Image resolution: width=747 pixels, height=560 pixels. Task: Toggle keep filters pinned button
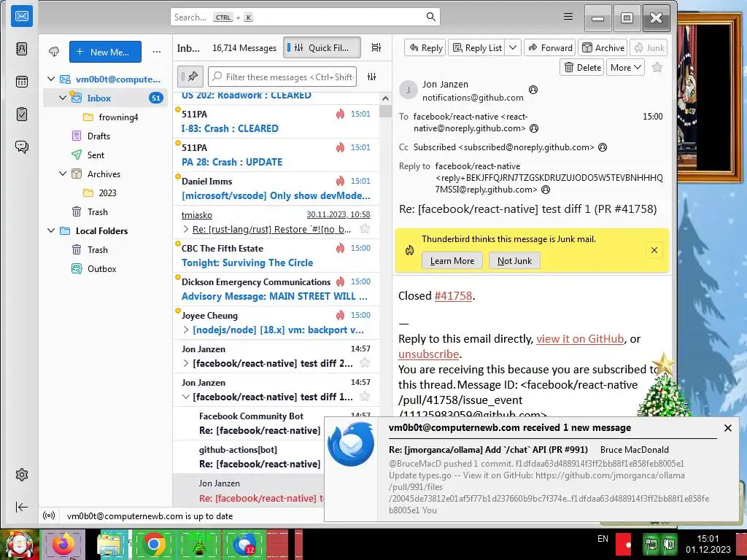click(190, 76)
